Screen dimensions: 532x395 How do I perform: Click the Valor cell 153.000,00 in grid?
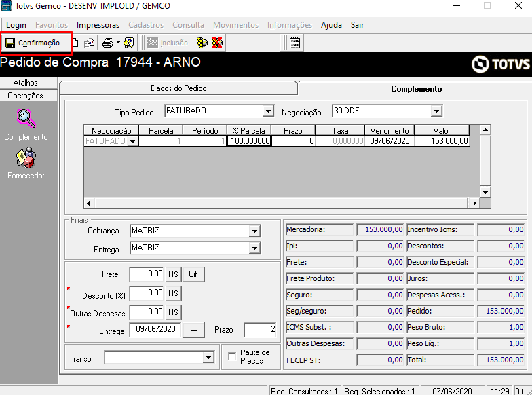pyautogui.click(x=442, y=141)
